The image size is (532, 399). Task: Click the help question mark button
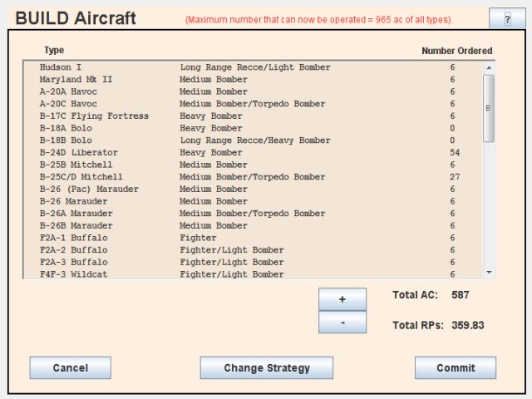507,19
